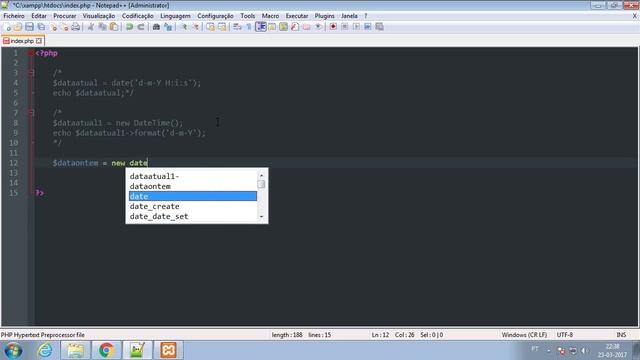The height and width of the screenshot is (360, 640).
Task: Open Windows Start button on the taskbar
Action: (13, 351)
